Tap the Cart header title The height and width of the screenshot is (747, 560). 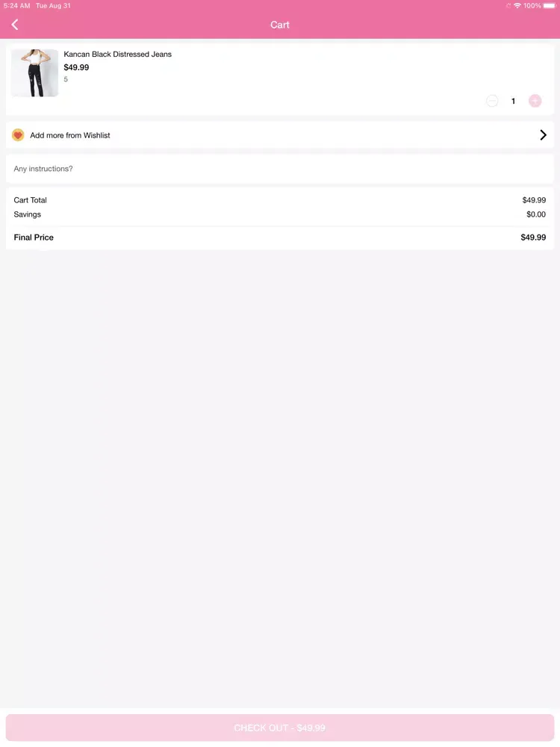[x=280, y=25]
